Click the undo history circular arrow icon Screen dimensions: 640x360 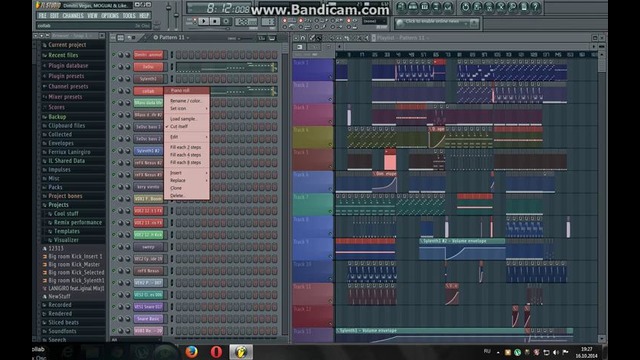[x=465, y=7]
